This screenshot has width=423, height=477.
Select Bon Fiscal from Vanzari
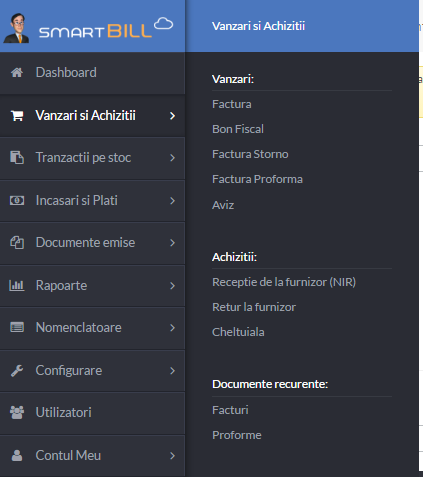[238, 129]
